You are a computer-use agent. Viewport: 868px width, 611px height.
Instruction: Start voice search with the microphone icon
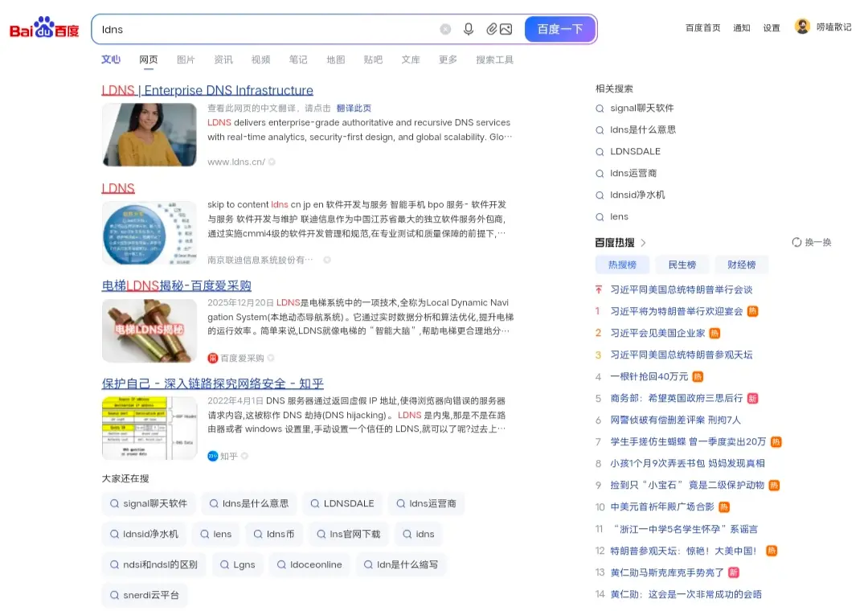coord(469,30)
